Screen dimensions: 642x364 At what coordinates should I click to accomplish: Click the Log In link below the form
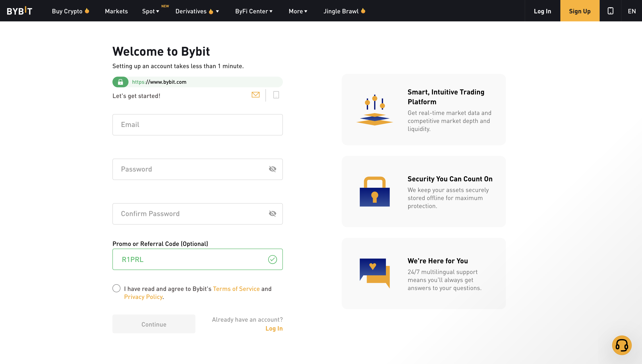coord(274,328)
